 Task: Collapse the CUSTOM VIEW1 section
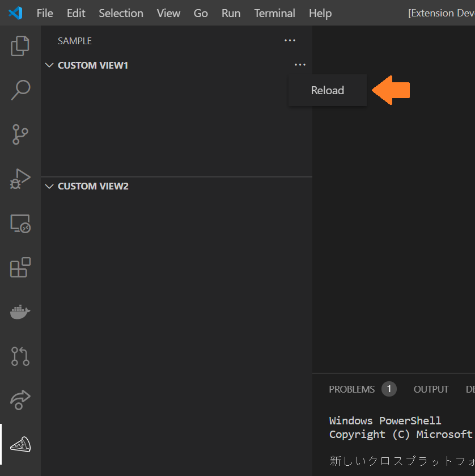coord(49,65)
